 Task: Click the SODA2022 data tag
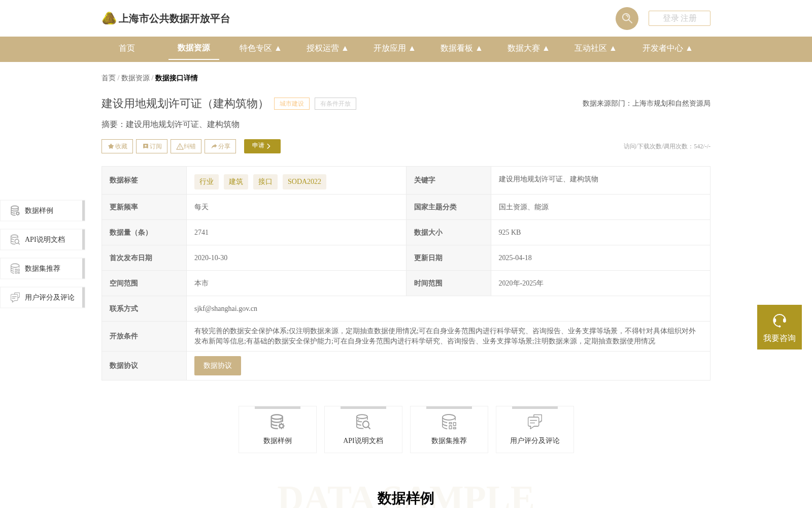click(x=304, y=182)
